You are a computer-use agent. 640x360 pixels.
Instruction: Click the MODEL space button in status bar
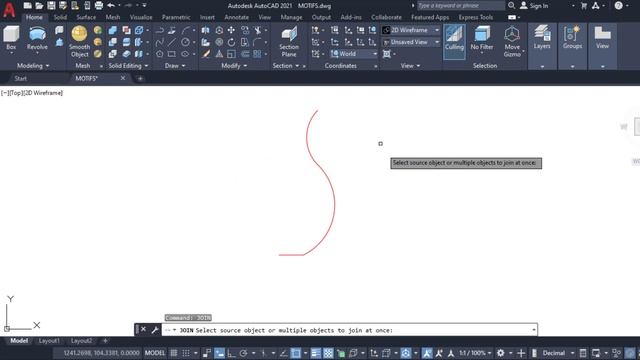click(x=155, y=353)
